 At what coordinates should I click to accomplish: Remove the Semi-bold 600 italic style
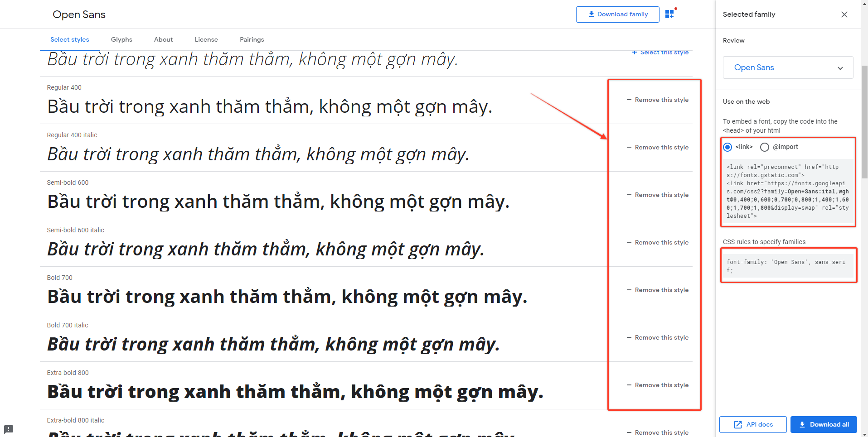(657, 242)
